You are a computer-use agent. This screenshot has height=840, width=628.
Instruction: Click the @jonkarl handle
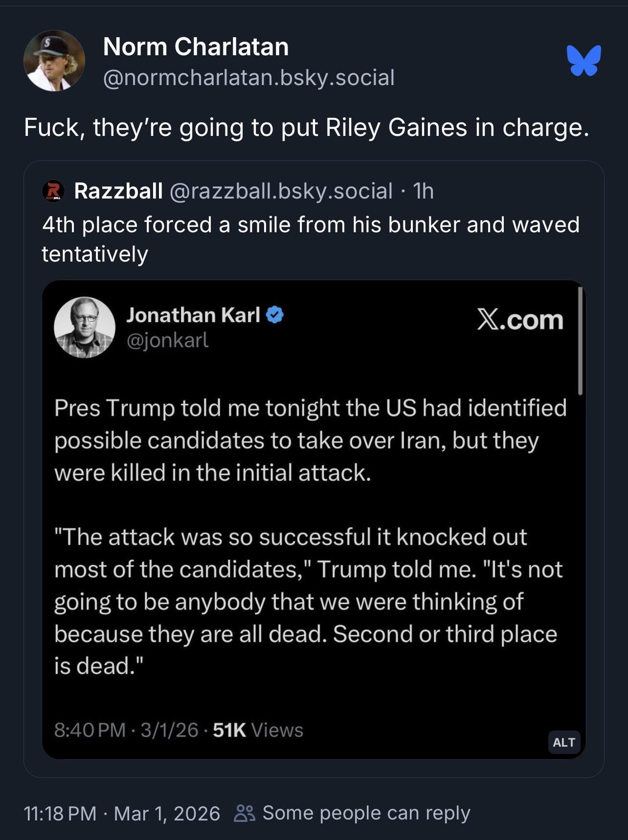[167, 340]
